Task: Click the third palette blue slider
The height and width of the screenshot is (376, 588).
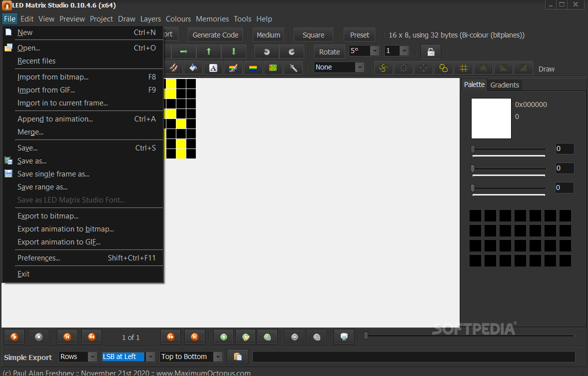Action: click(x=509, y=188)
